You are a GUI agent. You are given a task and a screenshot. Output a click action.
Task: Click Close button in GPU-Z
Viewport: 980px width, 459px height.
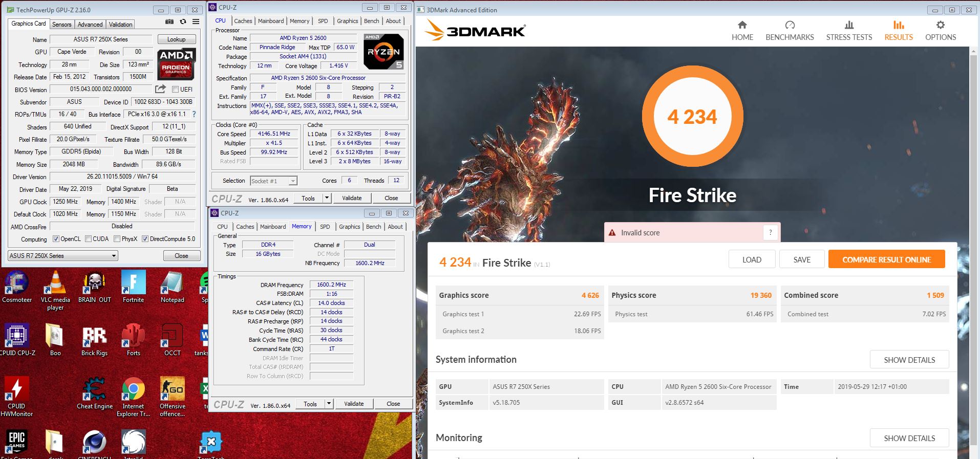pos(181,255)
